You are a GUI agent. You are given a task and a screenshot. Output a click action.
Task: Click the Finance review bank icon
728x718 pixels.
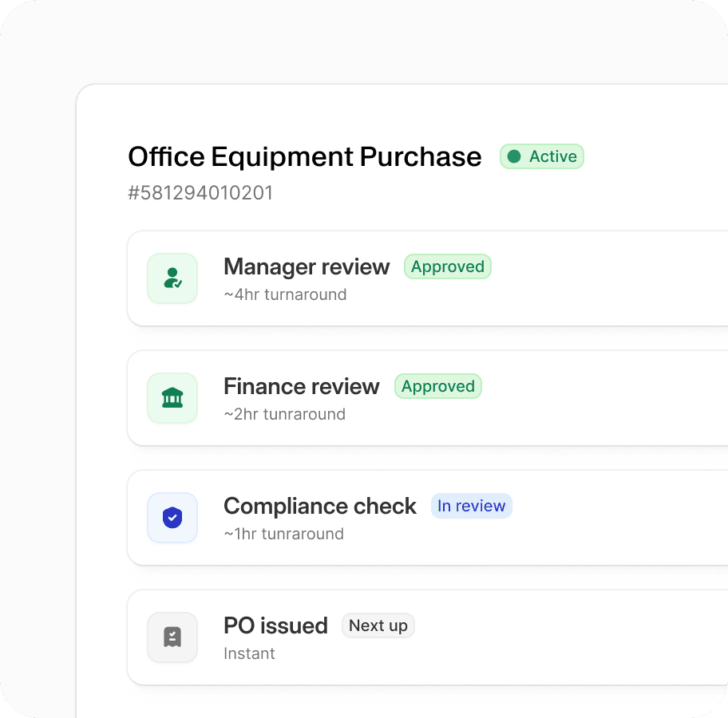coord(172,398)
